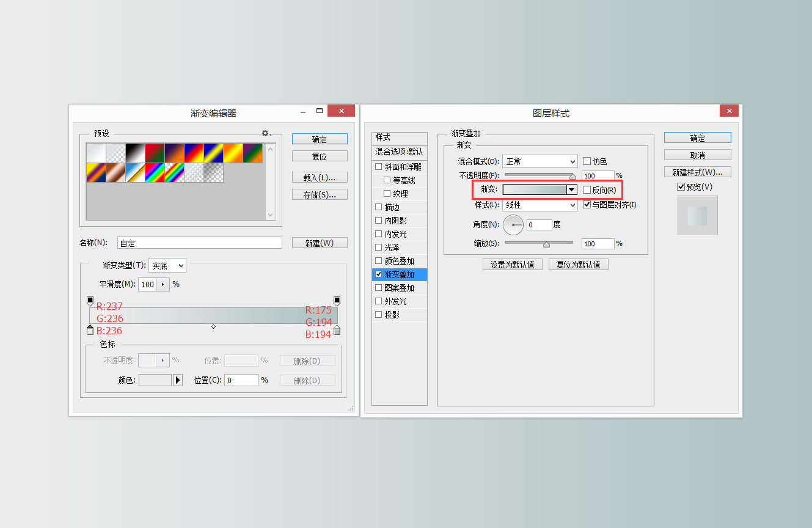This screenshot has height=528, width=812.
Task: Click the left black color stop marker
Action: coord(90,301)
